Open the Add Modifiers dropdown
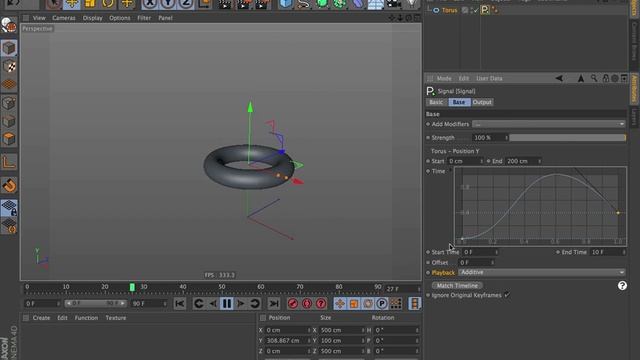Image resolution: width=640 pixels, height=360 pixels. click(x=549, y=124)
